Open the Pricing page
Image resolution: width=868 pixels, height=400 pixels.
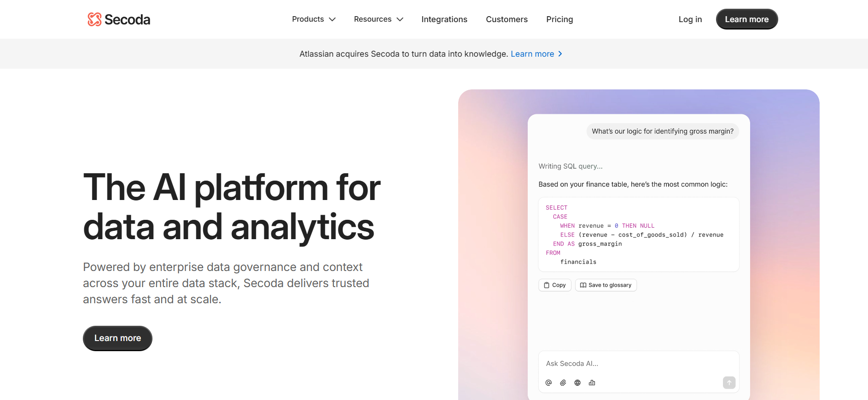point(559,19)
